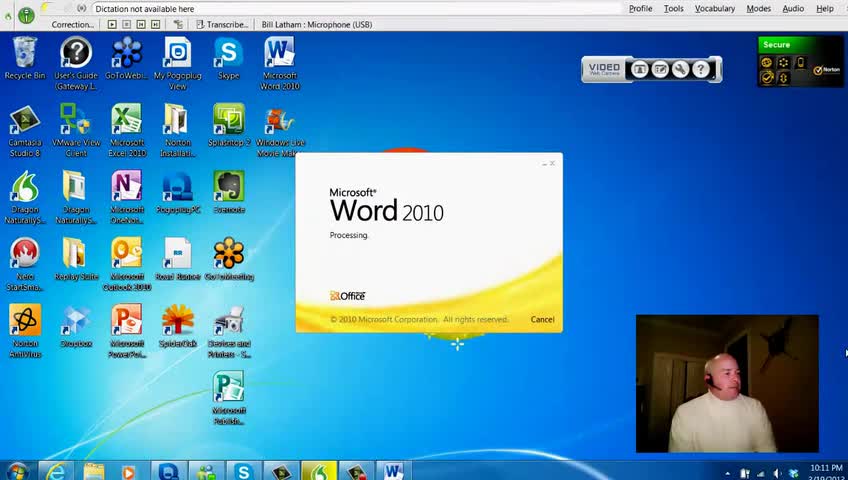
Task: Select the My Pogoplug View icon
Action: 177,63
